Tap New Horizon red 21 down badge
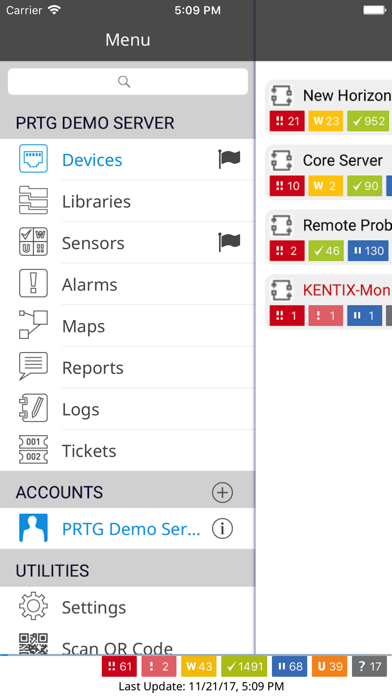Viewport: 392px width, 696px height. point(287,121)
